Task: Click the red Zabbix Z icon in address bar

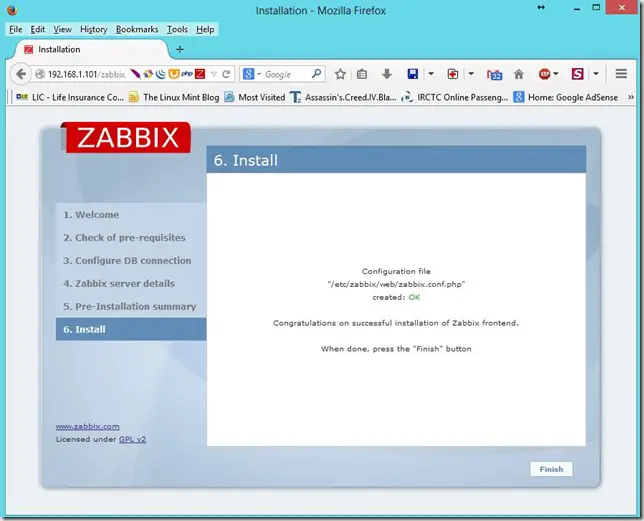Action: (x=200, y=74)
